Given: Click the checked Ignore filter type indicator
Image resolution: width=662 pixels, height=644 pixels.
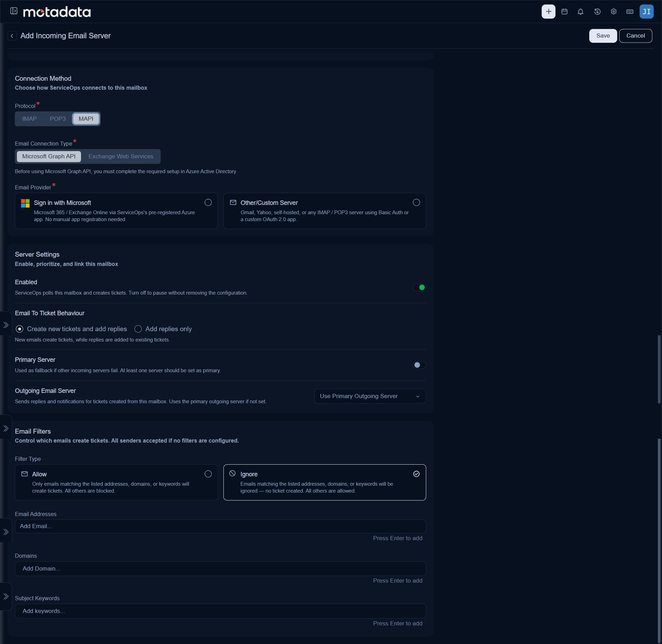Looking at the screenshot, I should tap(417, 474).
